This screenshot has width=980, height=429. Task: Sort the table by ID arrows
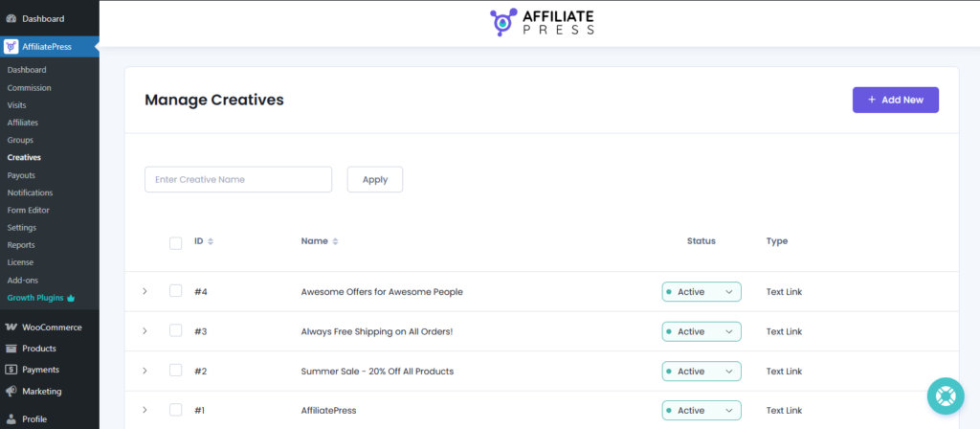point(211,241)
